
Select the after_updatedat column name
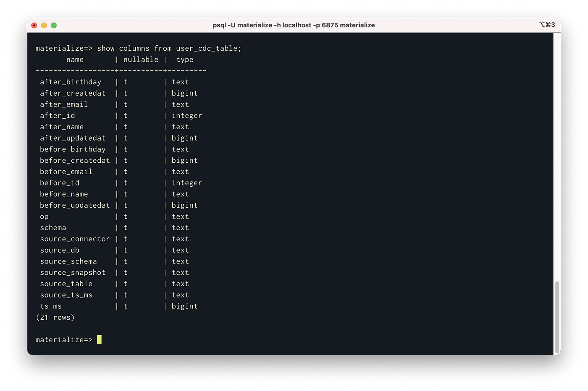click(73, 138)
